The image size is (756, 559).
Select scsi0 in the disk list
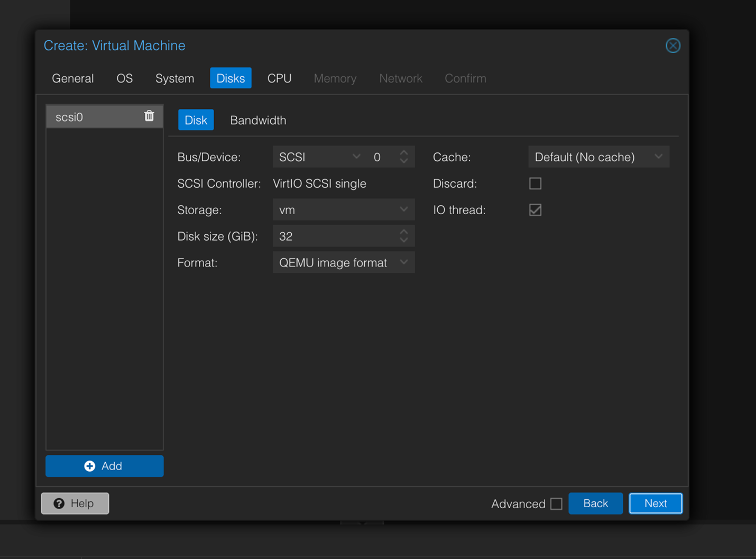tap(90, 117)
